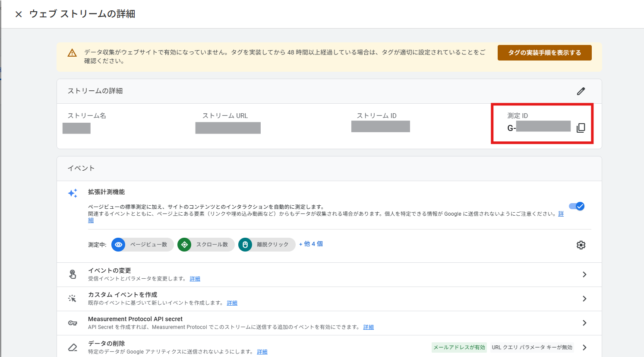Click the メールアドレスが有効 status badge

coord(459,347)
